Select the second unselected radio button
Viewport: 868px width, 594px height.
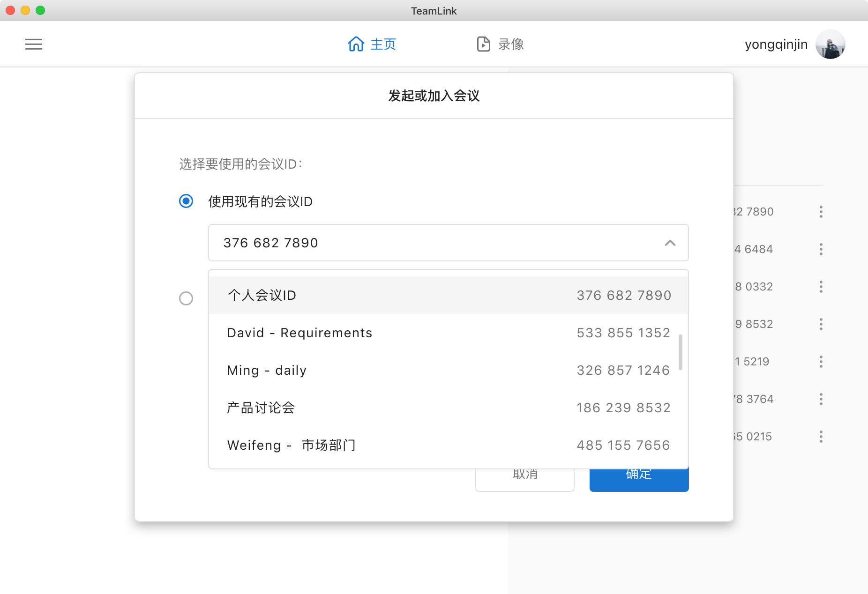coord(186,298)
